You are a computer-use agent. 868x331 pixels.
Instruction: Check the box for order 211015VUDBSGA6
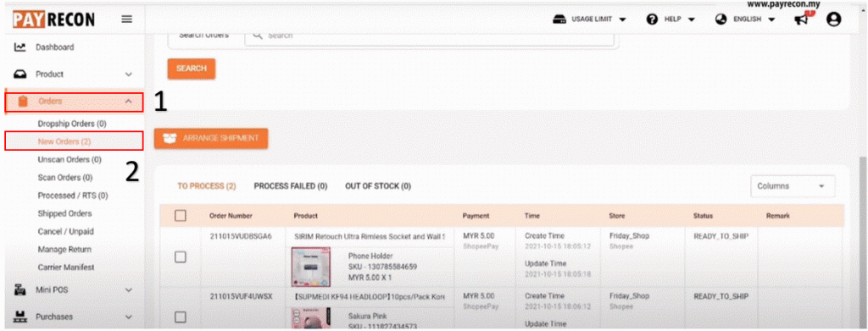[x=180, y=257]
